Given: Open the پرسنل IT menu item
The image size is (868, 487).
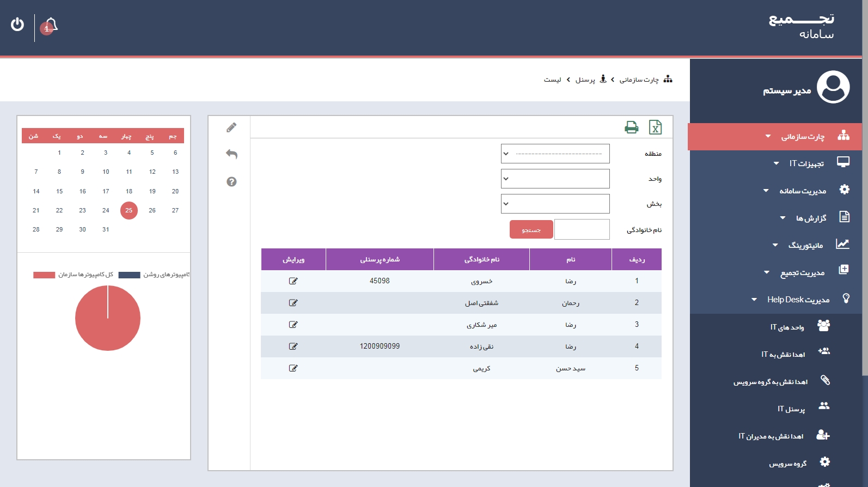Looking at the screenshot, I should point(791,409).
